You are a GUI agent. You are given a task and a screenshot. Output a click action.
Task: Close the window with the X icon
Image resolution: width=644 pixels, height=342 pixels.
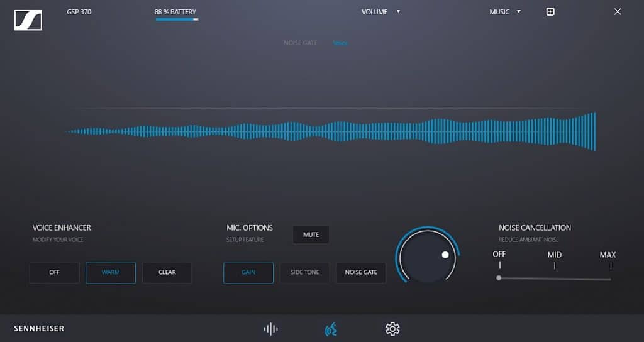[618, 12]
